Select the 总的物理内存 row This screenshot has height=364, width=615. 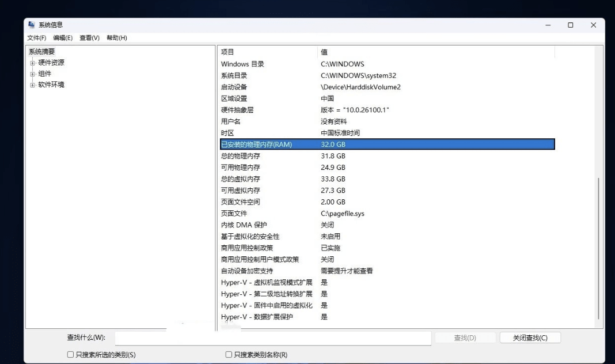(241, 156)
